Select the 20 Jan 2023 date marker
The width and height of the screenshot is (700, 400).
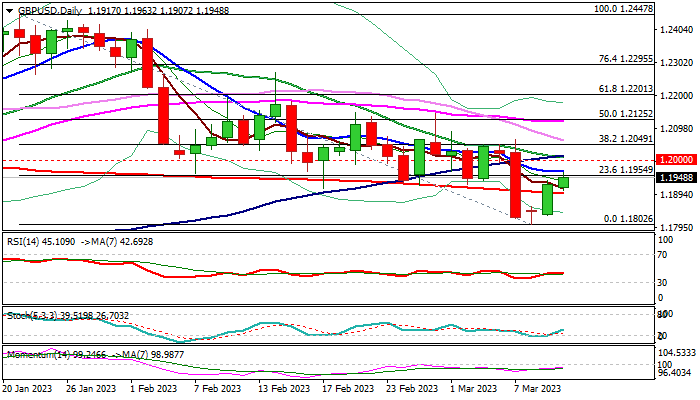[x=27, y=389]
